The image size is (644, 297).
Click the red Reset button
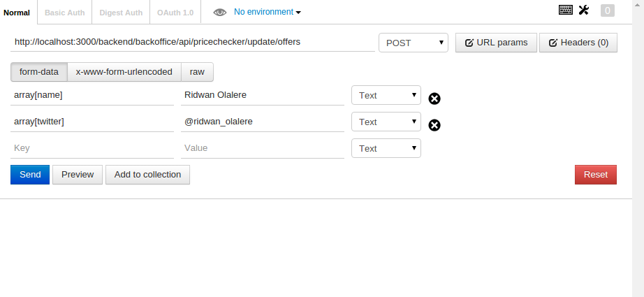click(596, 175)
